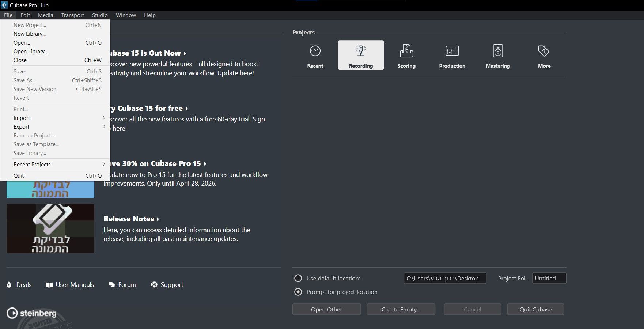Choose New Library from File menu
The height and width of the screenshot is (329, 644).
tap(30, 34)
